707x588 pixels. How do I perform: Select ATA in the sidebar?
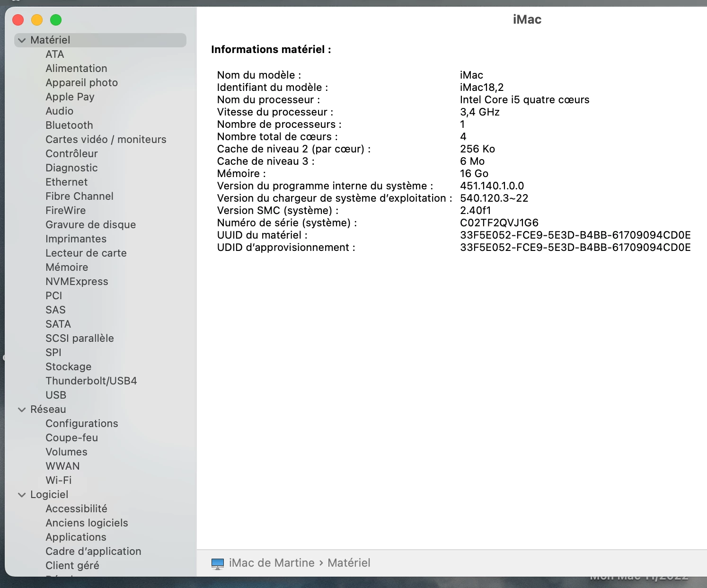click(x=55, y=54)
